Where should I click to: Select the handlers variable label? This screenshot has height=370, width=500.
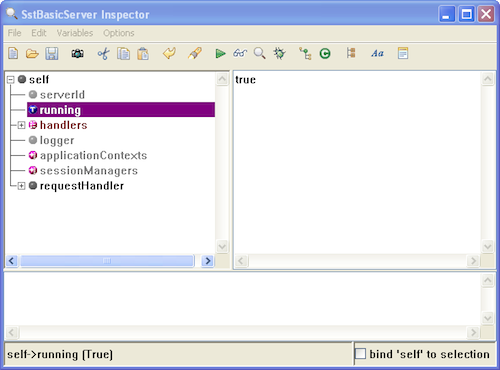tap(64, 125)
